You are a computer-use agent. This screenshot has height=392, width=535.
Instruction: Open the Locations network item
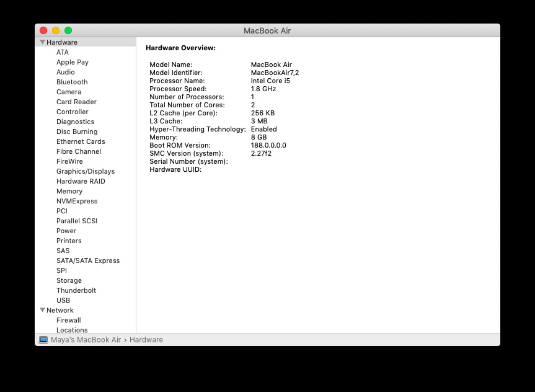(72, 330)
